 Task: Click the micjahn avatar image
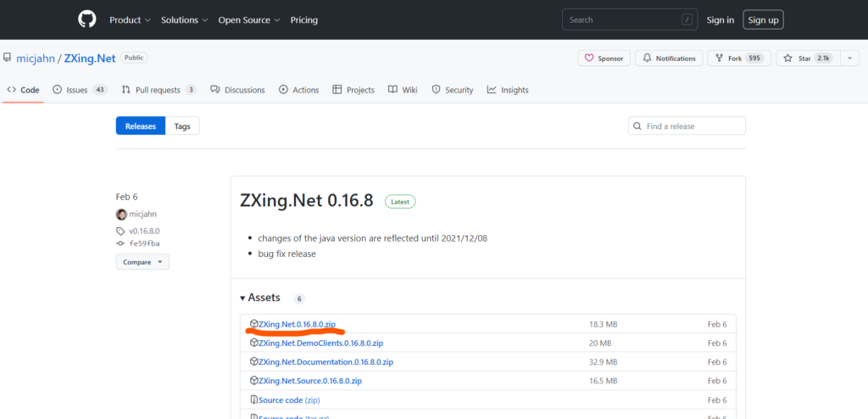point(121,215)
